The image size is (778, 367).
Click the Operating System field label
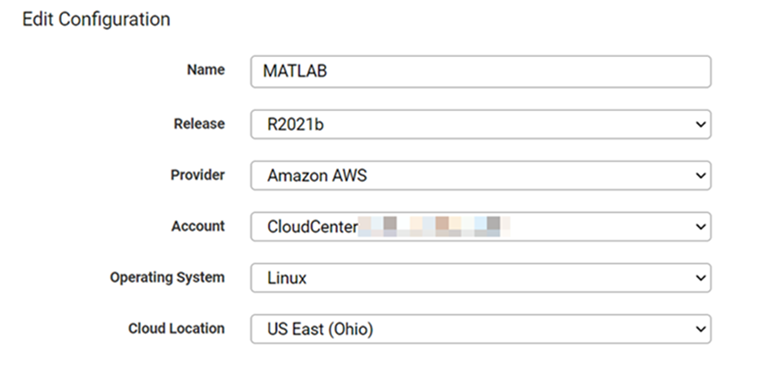point(167,277)
